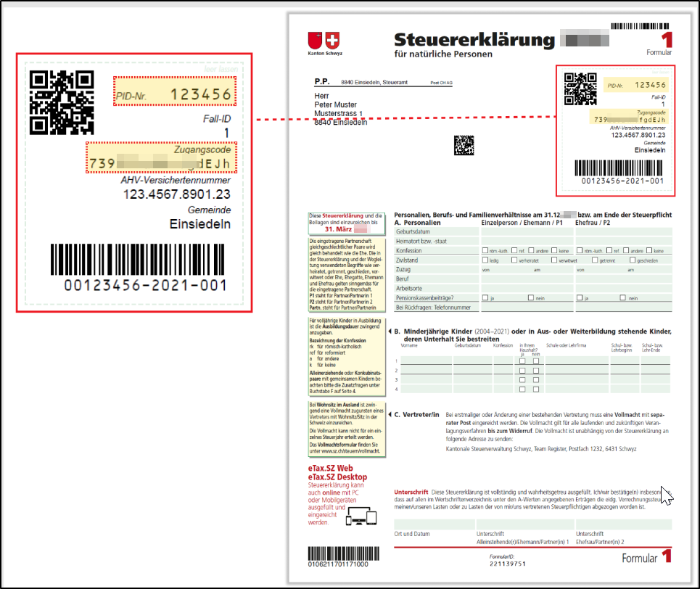The image size is (700, 589).
Task: Click the Unterschrift field for Alleinstehende(r)/Ehemann
Action: point(525,524)
